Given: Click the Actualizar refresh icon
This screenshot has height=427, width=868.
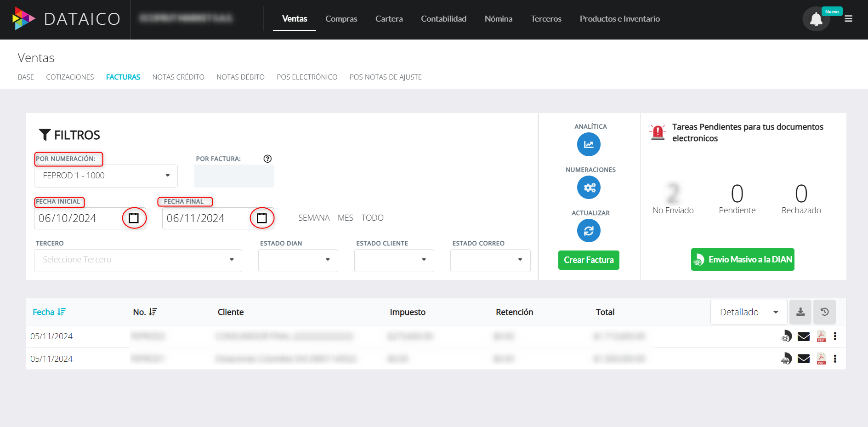Looking at the screenshot, I should pyautogui.click(x=589, y=231).
